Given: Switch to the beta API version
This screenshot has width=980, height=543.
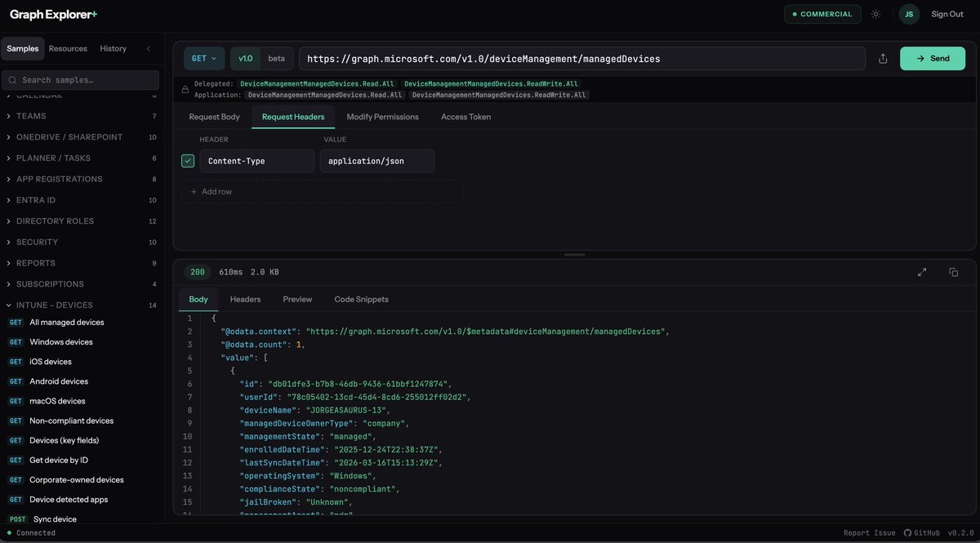Looking at the screenshot, I should tap(277, 59).
